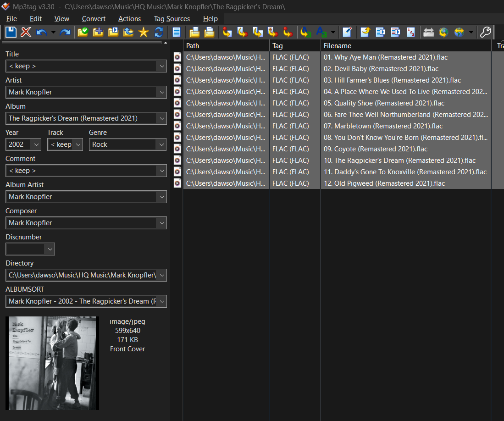Click the gray disc drive tag source icon

coord(428,32)
